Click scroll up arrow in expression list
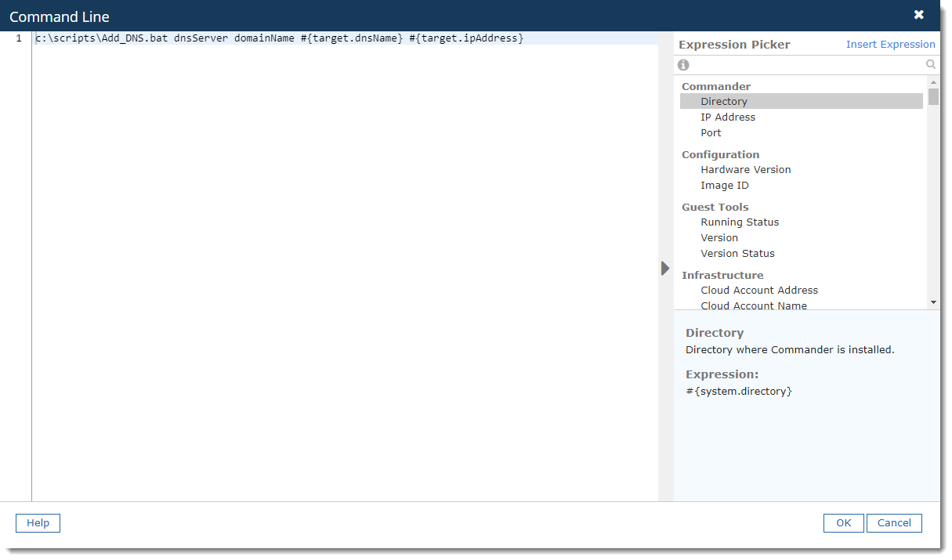952x560 pixels. pyautogui.click(x=933, y=82)
